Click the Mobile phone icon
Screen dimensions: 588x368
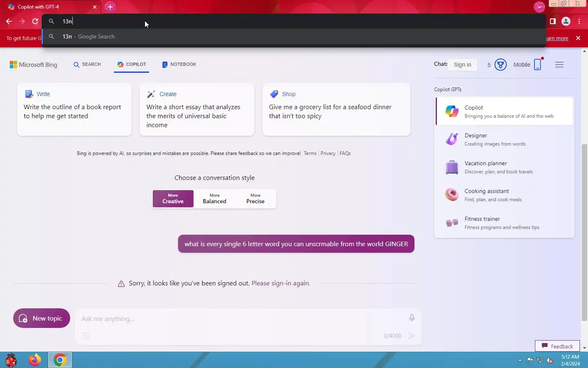click(x=538, y=65)
